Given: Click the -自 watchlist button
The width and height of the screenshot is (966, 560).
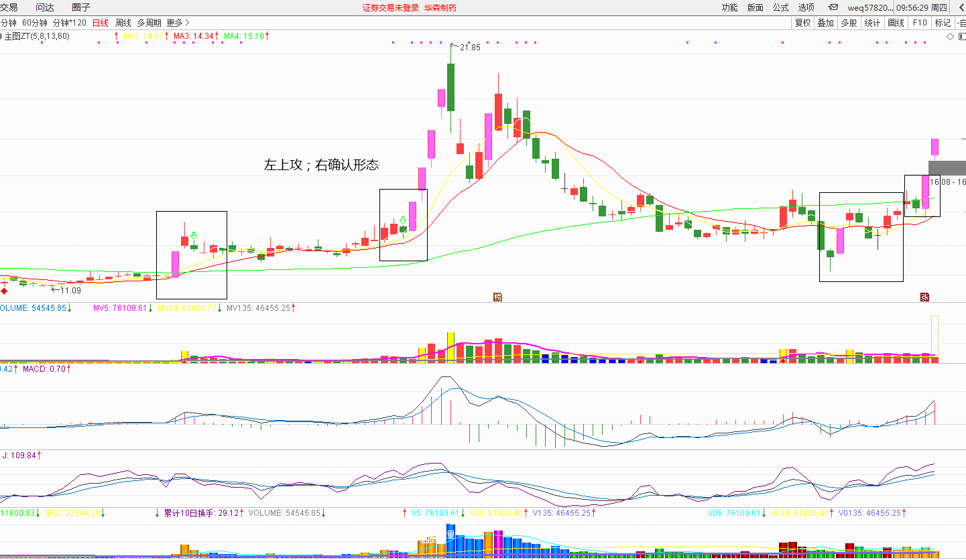Looking at the screenshot, I should click(x=961, y=22).
